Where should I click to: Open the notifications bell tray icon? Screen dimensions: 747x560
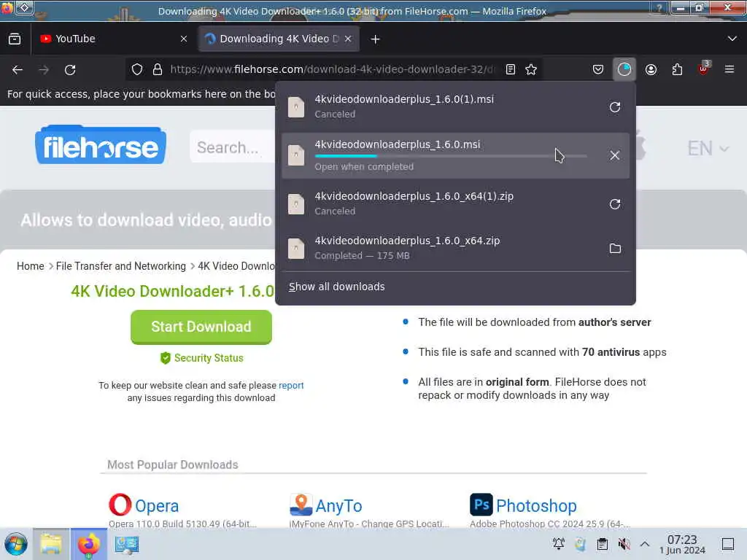558,543
